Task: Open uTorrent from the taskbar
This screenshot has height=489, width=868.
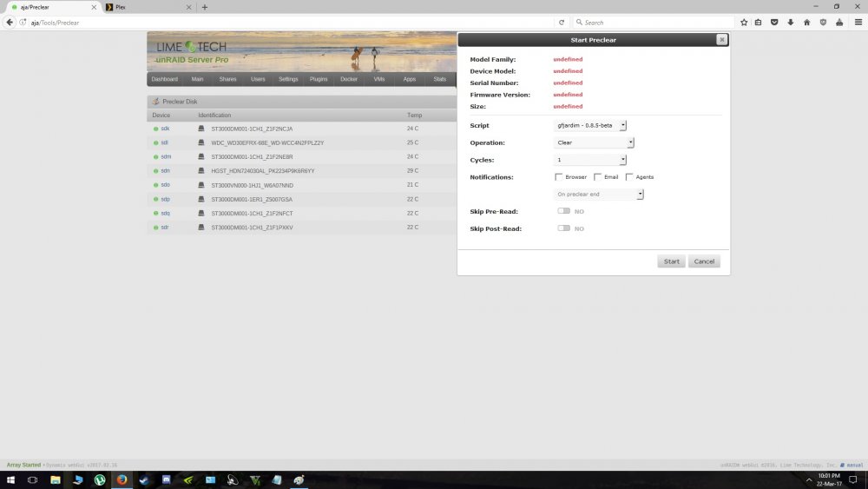Action: (100, 479)
